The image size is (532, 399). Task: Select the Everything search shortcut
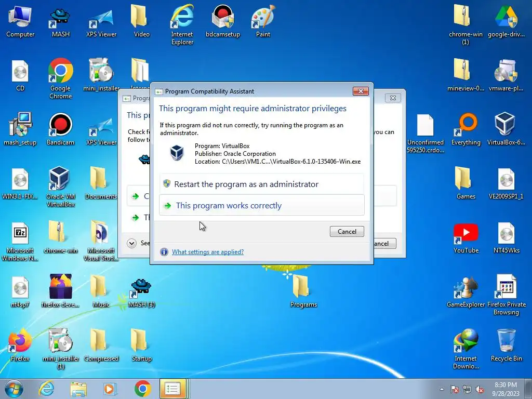click(465, 129)
